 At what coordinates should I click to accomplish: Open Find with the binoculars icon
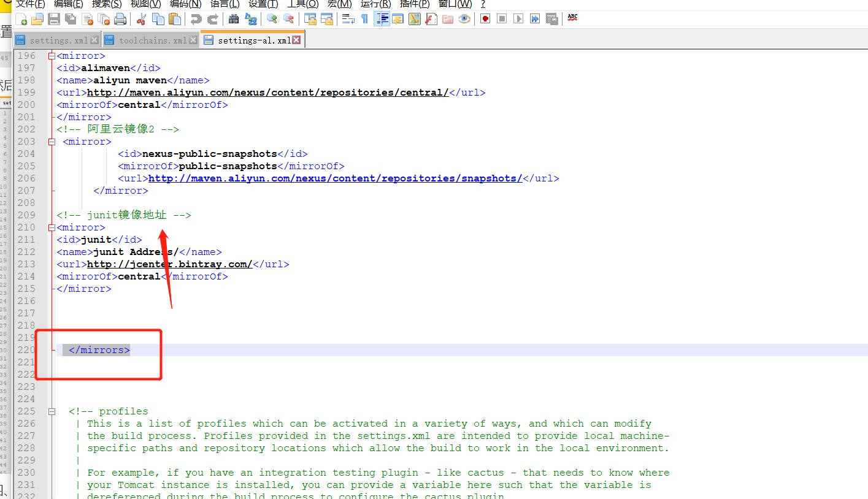tap(234, 19)
